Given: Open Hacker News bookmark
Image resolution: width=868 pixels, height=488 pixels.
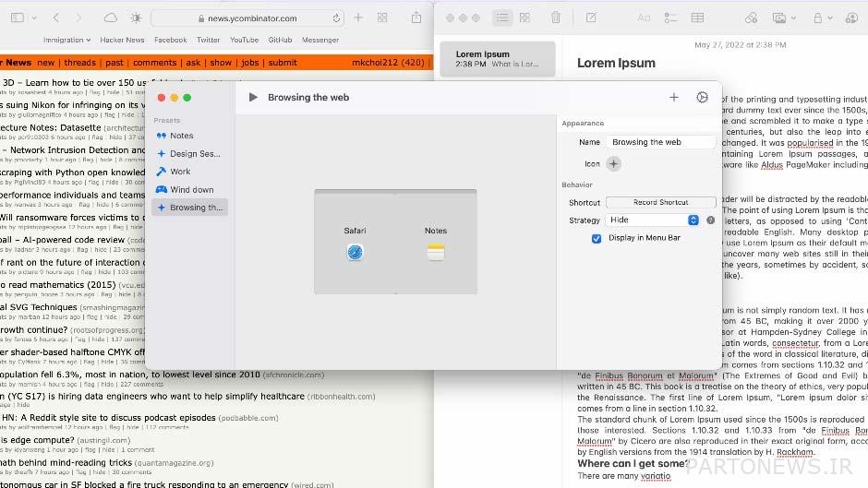Looking at the screenshot, I should (122, 40).
